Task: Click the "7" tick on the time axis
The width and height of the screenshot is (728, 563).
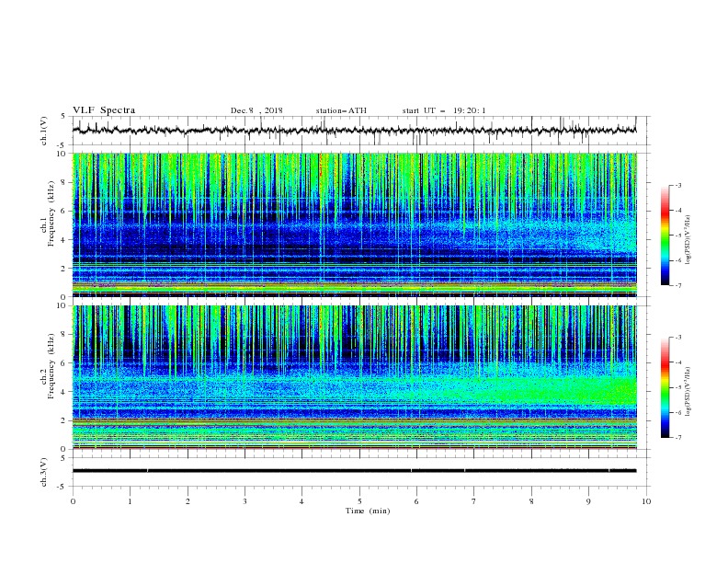Action: (x=474, y=501)
